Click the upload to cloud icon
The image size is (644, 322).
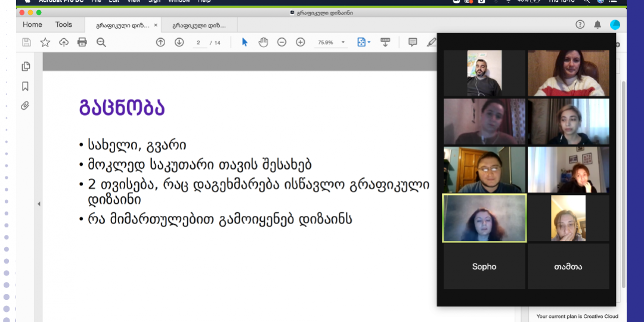click(64, 42)
